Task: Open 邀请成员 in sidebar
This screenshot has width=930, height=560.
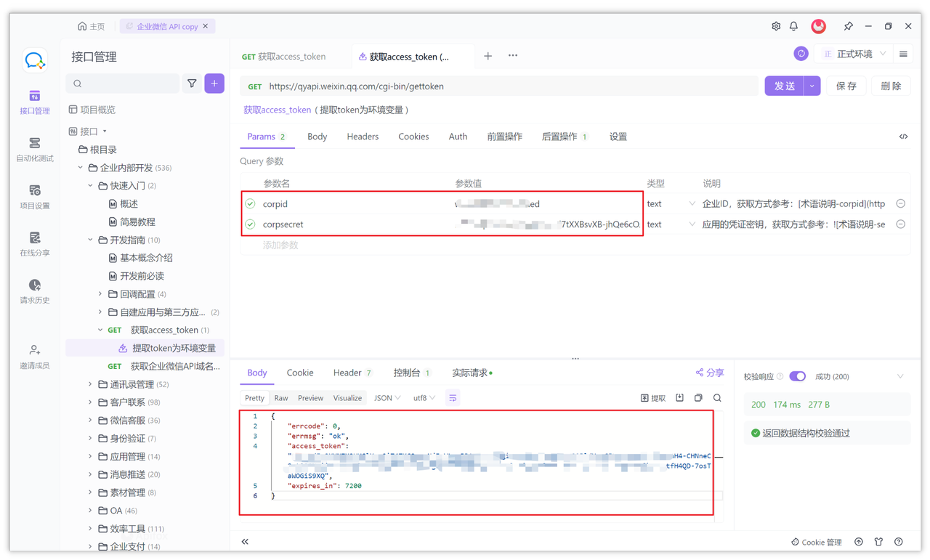Action: (x=34, y=357)
